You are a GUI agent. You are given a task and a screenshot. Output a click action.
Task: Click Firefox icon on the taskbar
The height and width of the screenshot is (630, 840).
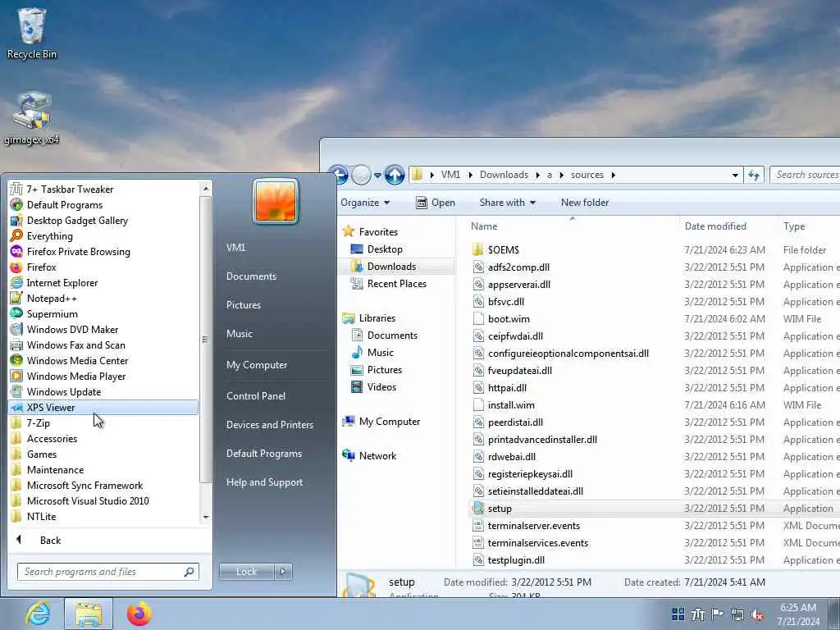pos(139,614)
